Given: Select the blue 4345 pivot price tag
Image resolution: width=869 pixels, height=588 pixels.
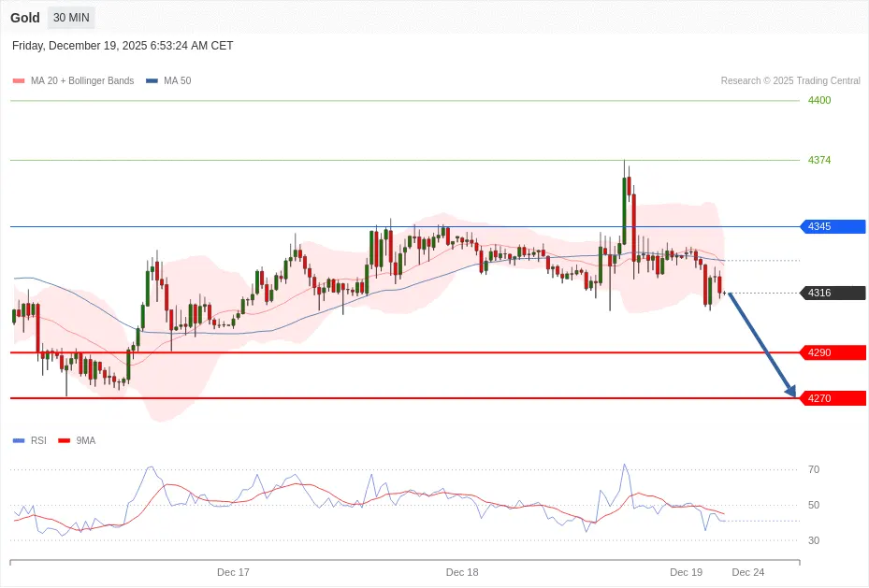Looking at the screenshot, I should click(x=832, y=226).
